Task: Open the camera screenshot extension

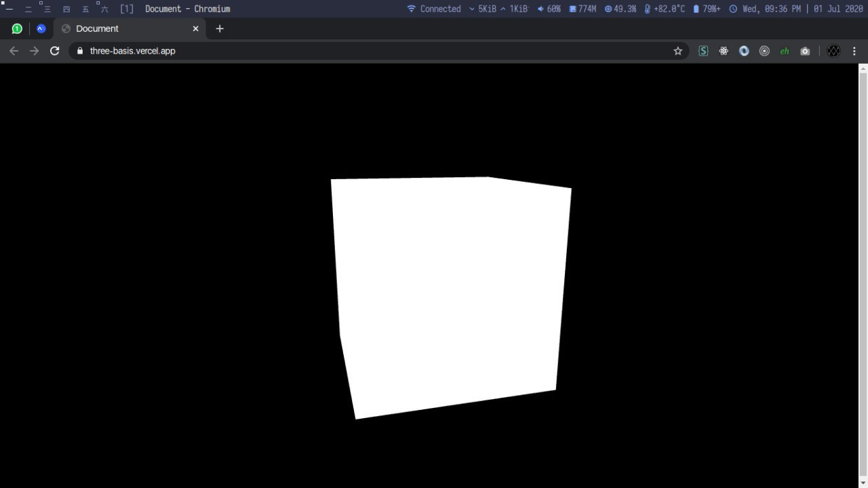Action: 805,51
